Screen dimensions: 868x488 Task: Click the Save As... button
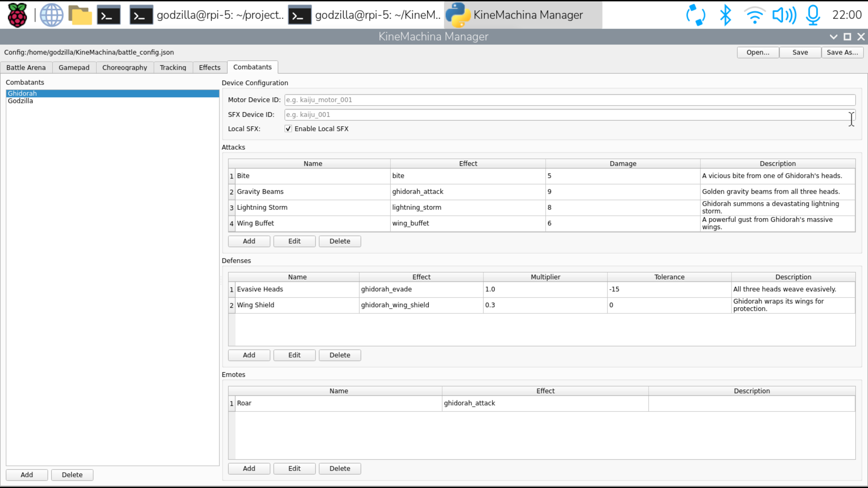842,52
